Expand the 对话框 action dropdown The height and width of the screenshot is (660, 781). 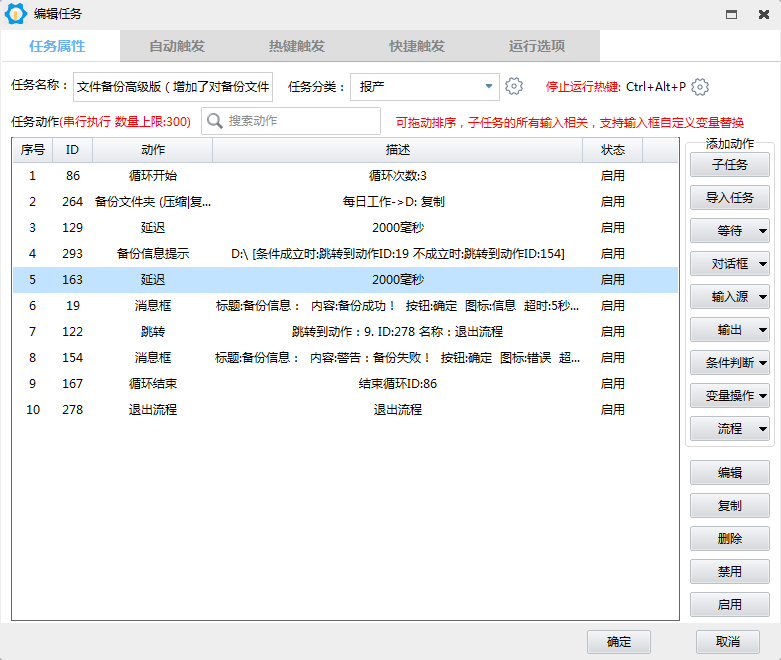pos(730,264)
